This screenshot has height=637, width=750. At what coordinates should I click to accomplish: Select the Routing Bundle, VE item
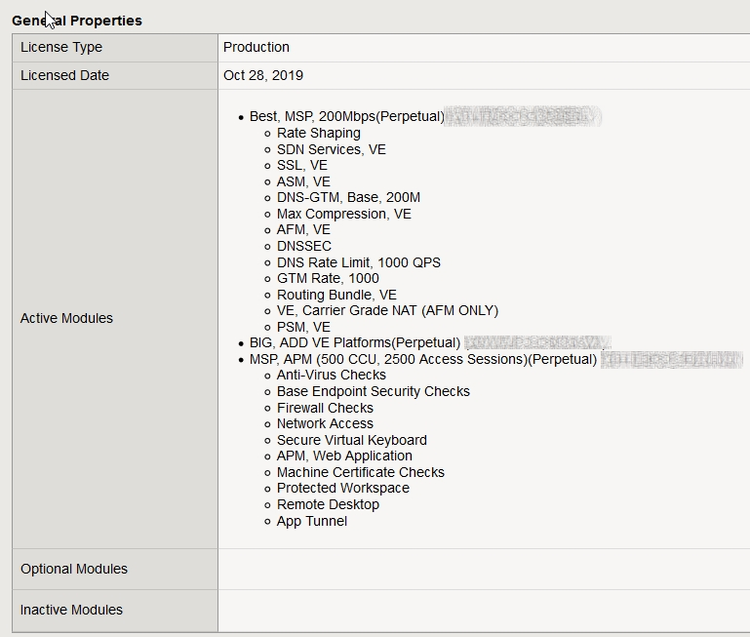pyautogui.click(x=336, y=295)
